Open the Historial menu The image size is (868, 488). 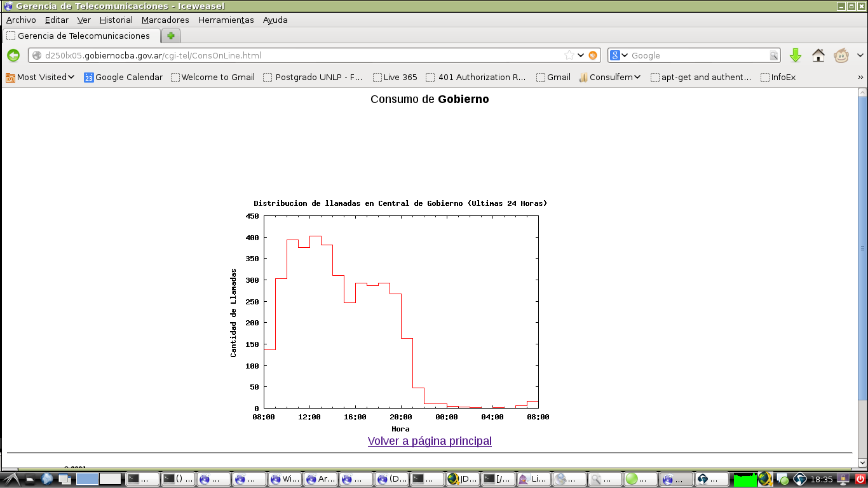click(x=116, y=20)
